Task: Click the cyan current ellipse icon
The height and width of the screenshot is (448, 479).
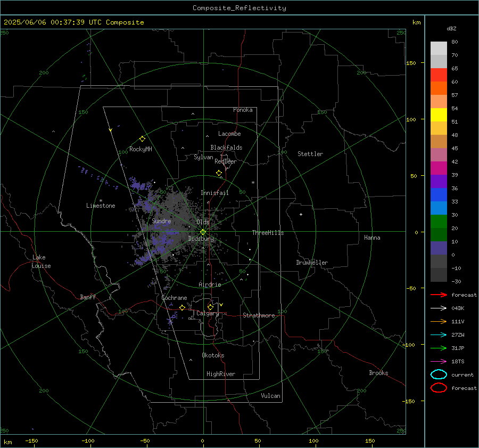Action: tap(439, 374)
